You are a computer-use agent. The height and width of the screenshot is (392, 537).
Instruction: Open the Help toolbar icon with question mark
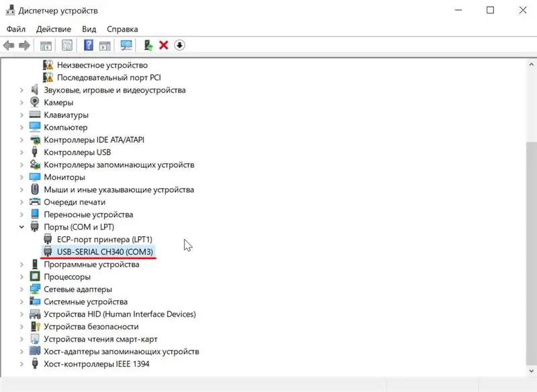(89, 45)
